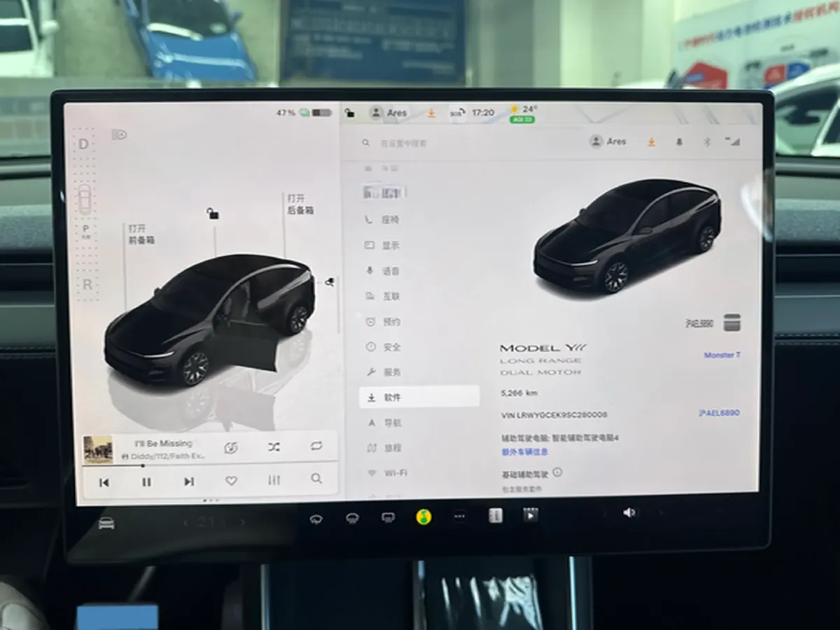
Task: Tap 打开 后备箱 to open the trunk
Action: click(301, 204)
